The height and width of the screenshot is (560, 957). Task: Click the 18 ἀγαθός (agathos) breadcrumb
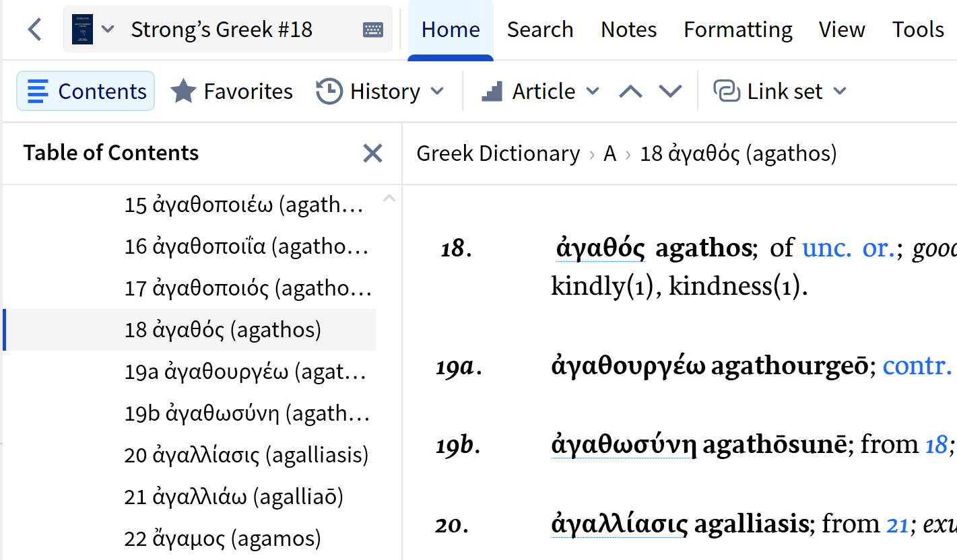click(738, 153)
